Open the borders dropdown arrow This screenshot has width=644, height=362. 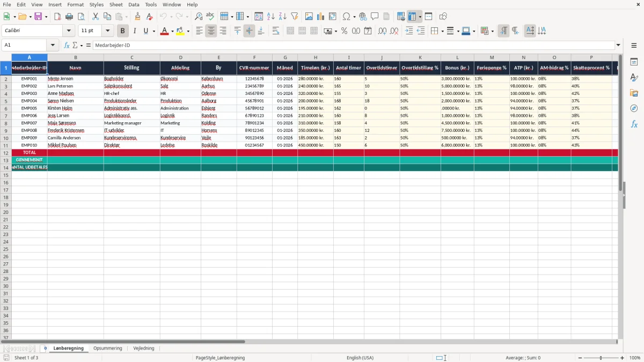[x=442, y=31]
